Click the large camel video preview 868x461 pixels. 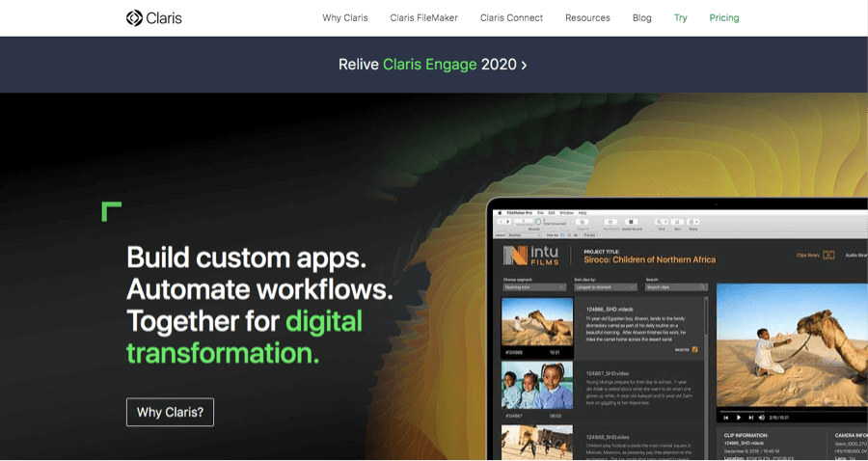tap(792, 345)
